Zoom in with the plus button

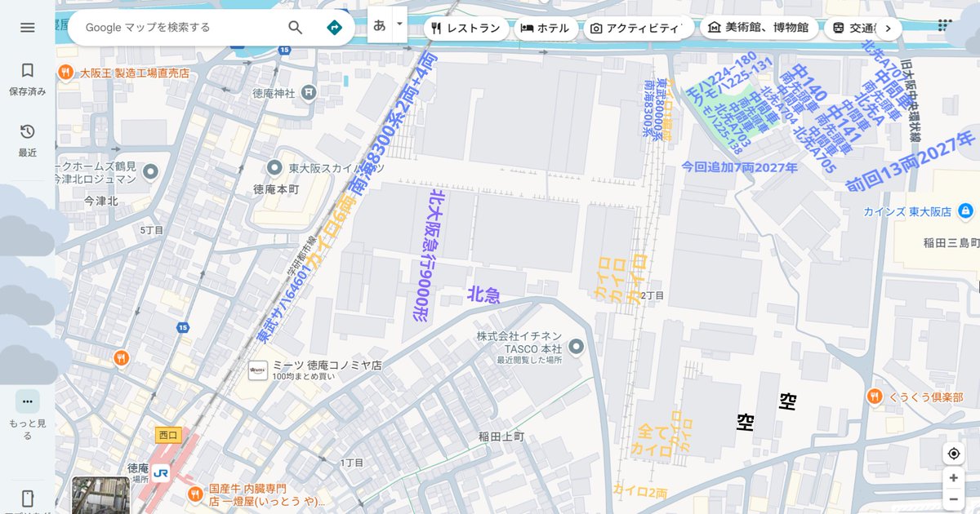coord(953,478)
